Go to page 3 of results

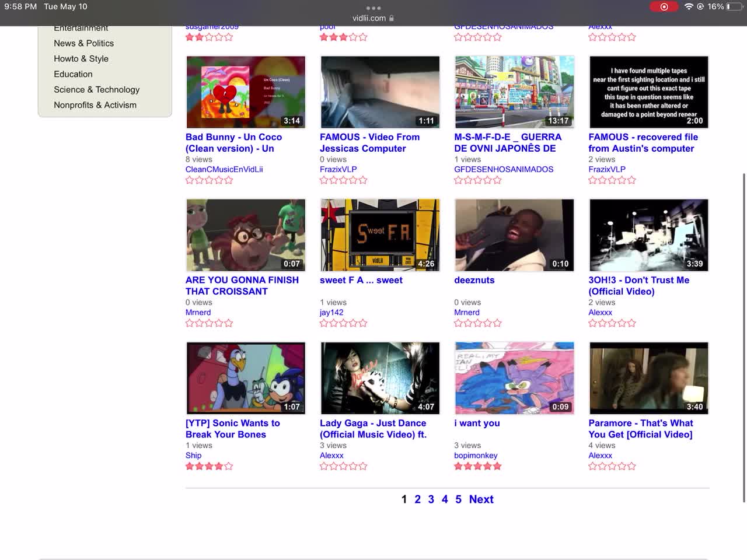pos(431,499)
